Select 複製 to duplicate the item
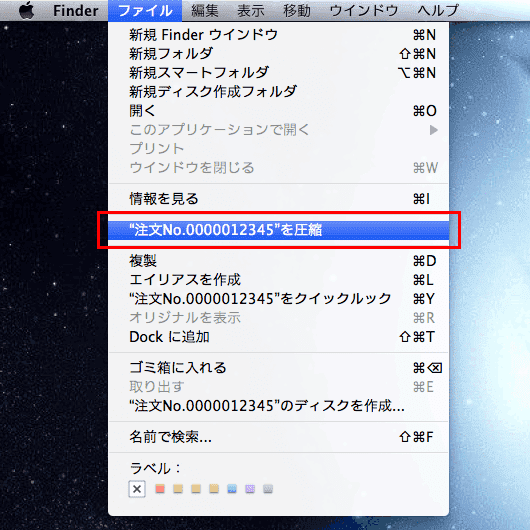 coord(279,261)
